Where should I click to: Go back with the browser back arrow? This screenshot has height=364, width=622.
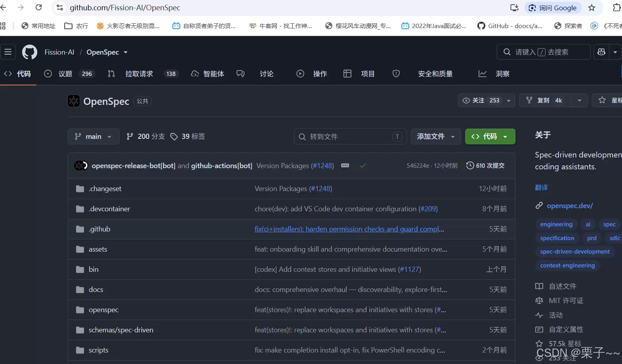pyautogui.click(x=3, y=8)
